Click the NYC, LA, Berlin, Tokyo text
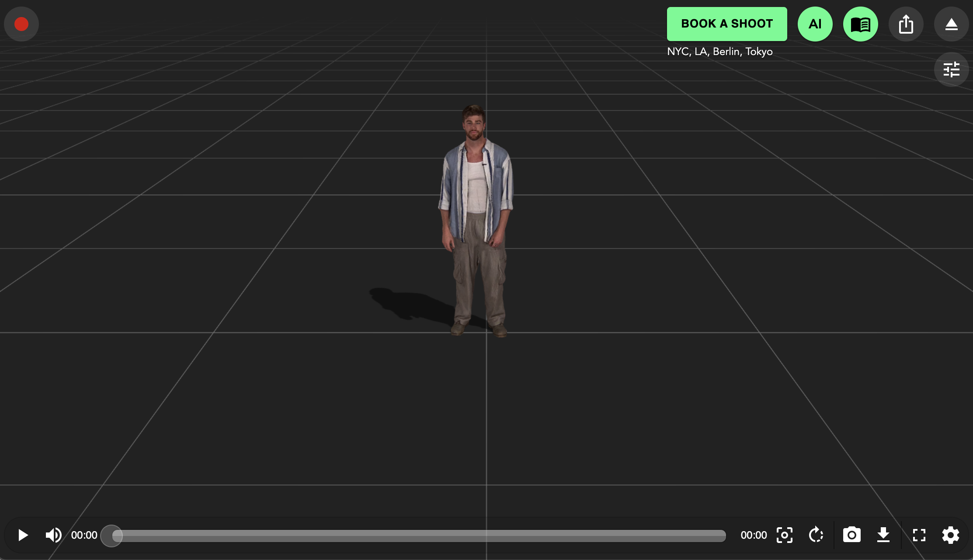This screenshot has height=560, width=973. [719, 52]
